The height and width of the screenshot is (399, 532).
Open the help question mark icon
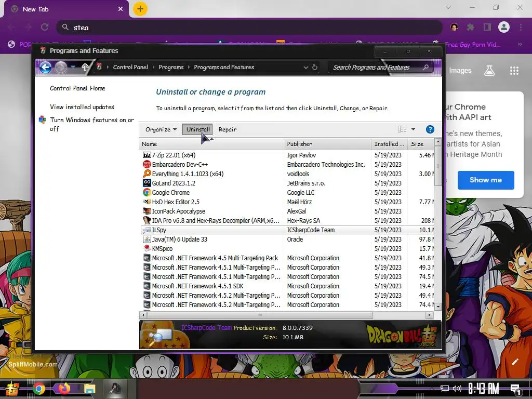(430, 129)
